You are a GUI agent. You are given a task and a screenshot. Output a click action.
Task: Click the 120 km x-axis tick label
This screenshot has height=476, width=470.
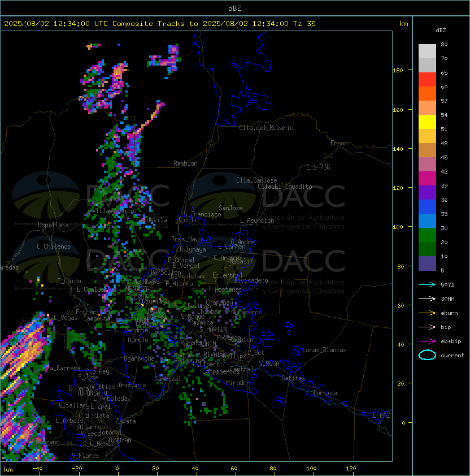click(x=351, y=469)
